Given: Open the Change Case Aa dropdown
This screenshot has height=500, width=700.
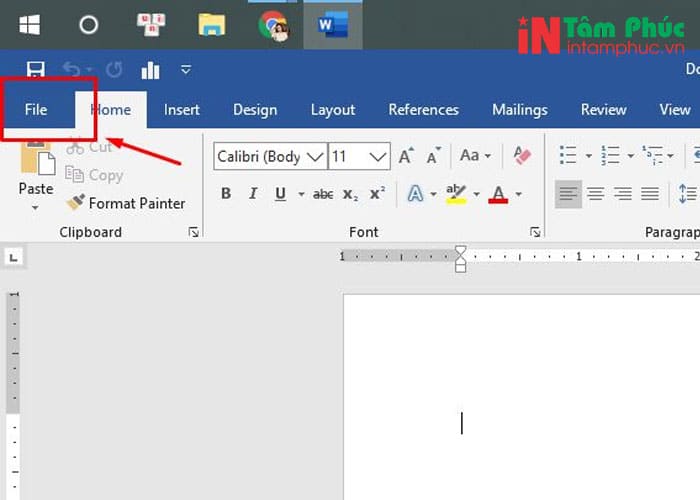Looking at the screenshot, I should tap(475, 156).
